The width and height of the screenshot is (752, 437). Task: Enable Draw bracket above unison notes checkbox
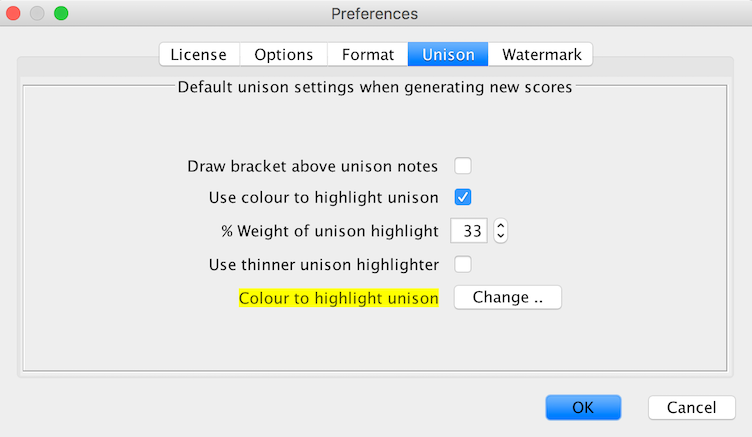(x=463, y=166)
